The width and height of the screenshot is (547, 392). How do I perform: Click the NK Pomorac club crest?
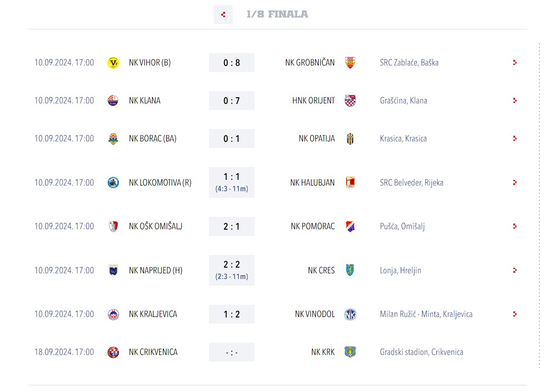[x=350, y=226]
